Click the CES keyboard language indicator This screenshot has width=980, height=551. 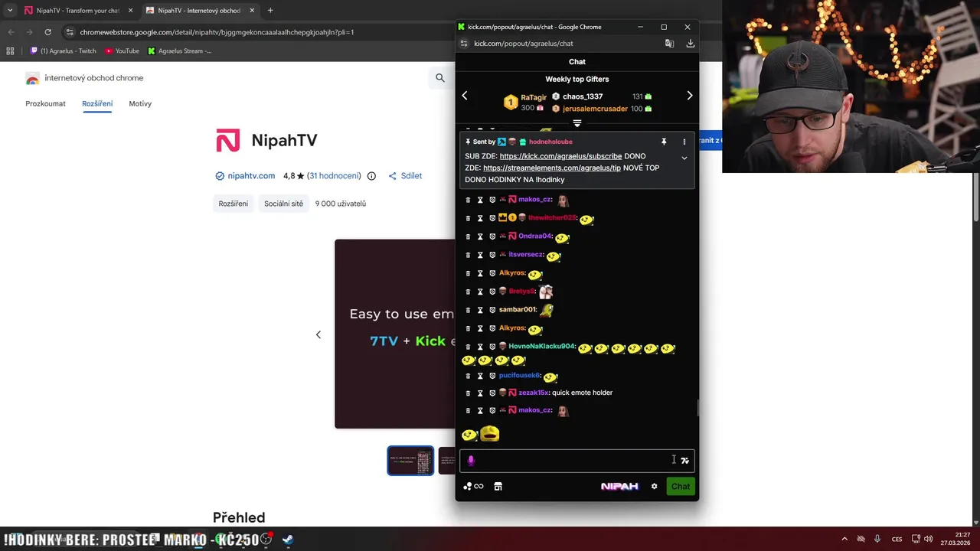(897, 539)
